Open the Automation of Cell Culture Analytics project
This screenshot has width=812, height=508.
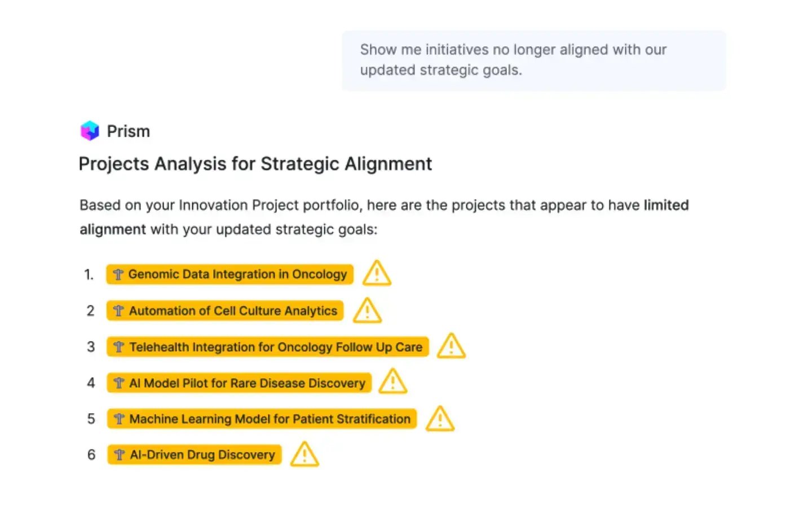pyautogui.click(x=224, y=310)
